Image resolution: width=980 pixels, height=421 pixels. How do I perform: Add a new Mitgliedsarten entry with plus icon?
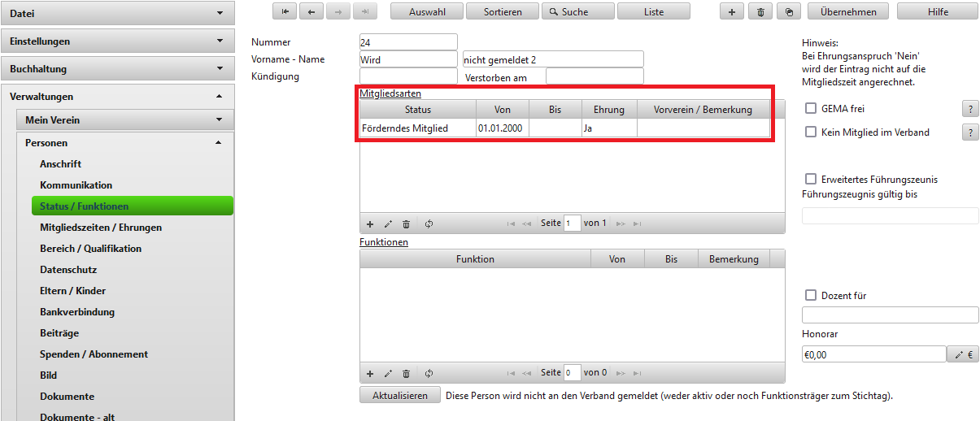pyautogui.click(x=370, y=224)
